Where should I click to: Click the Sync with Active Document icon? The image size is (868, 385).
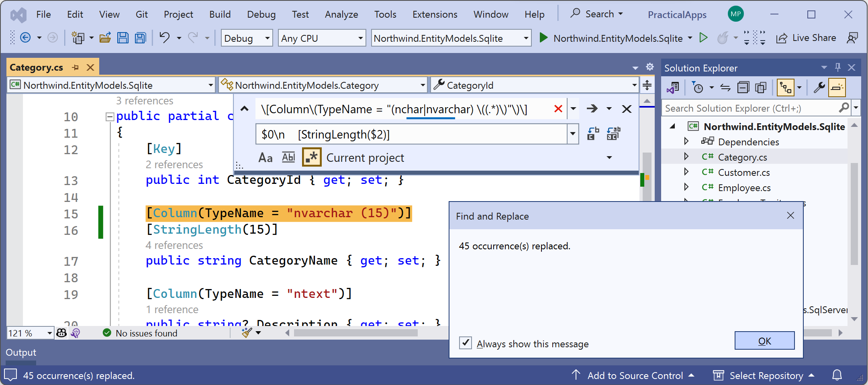point(725,87)
